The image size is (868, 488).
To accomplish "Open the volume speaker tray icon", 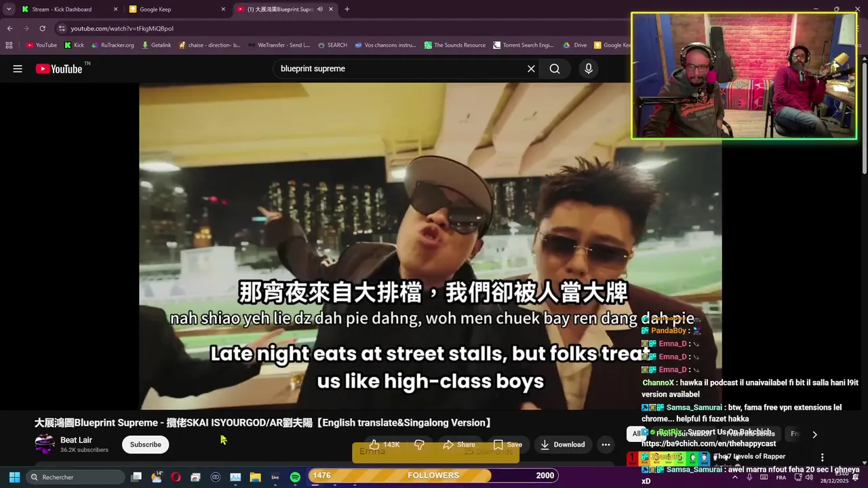I will (809, 477).
